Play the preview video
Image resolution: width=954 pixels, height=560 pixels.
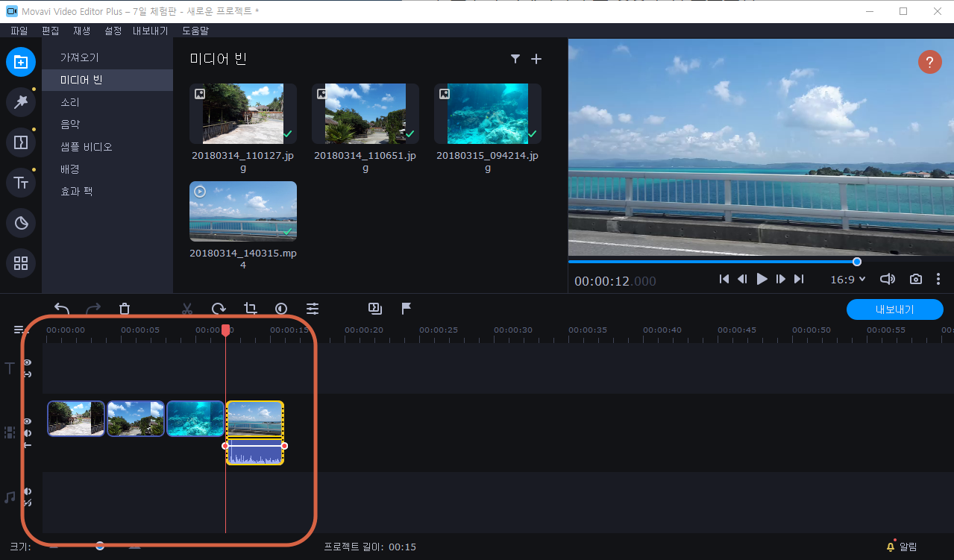click(762, 279)
